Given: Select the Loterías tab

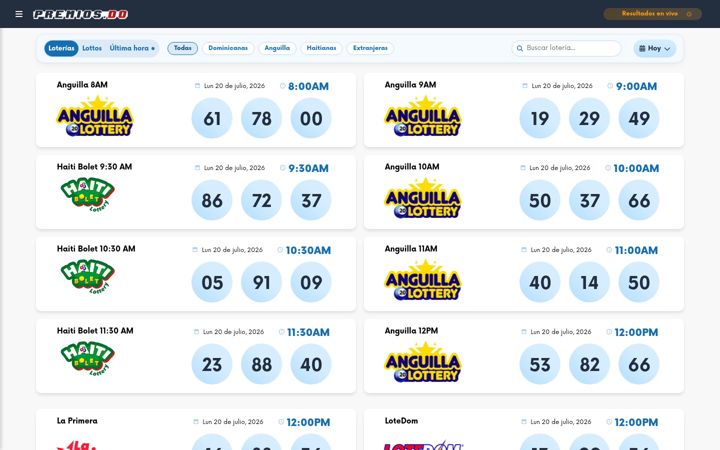Looking at the screenshot, I should click(x=61, y=48).
